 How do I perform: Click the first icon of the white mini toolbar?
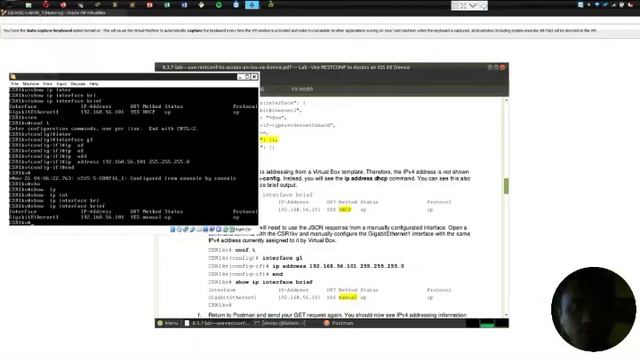coord(455,5)
